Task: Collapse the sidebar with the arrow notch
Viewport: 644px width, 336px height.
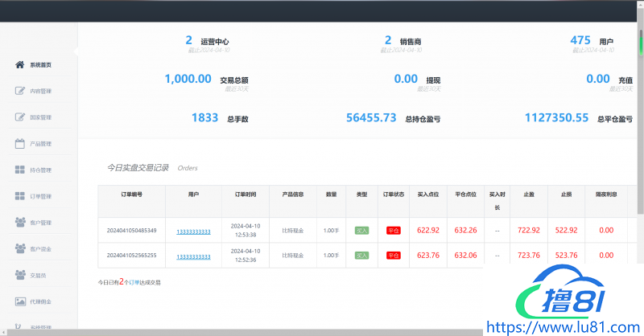Action: 76,51
